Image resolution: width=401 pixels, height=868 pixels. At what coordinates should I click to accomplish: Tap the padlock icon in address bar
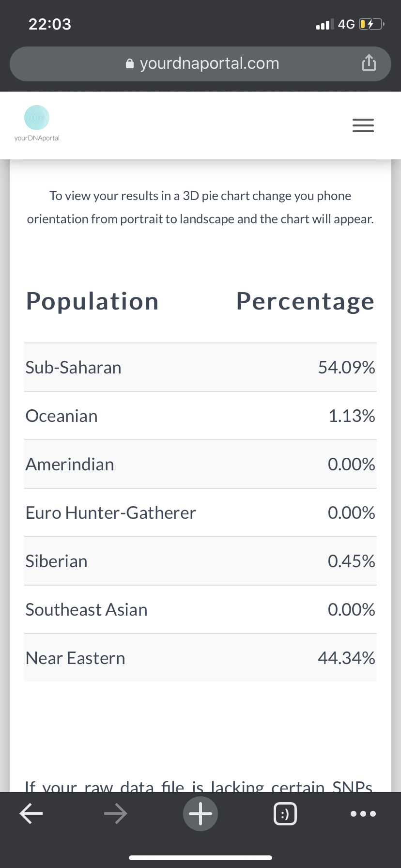[x=130, y=63]
